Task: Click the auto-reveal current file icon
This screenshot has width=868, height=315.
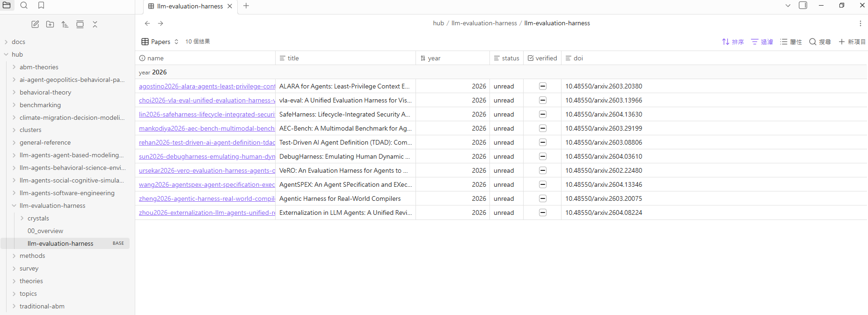Action: tap(80, 24)
